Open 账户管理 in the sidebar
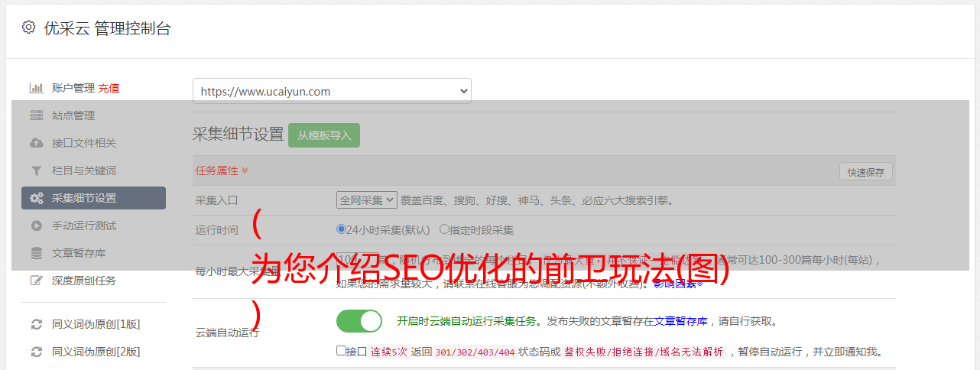Image resolution: width=980 pixels, height=370 pixels. (73, 88)
